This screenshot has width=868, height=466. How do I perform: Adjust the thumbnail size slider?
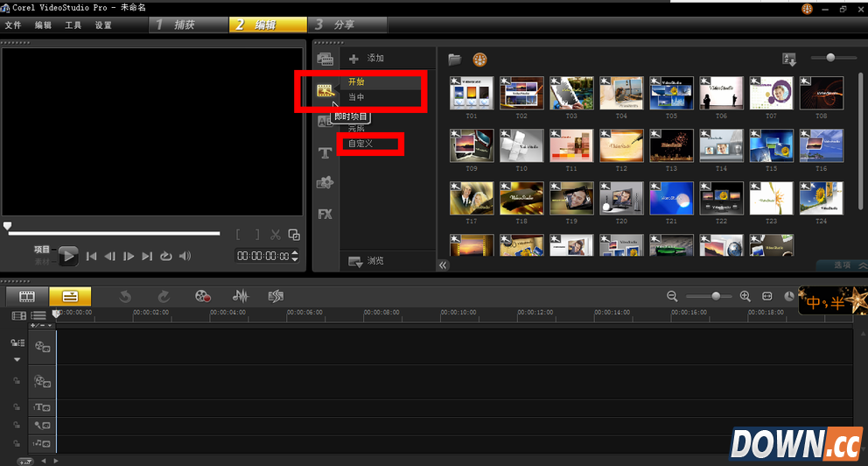point(830,58)
